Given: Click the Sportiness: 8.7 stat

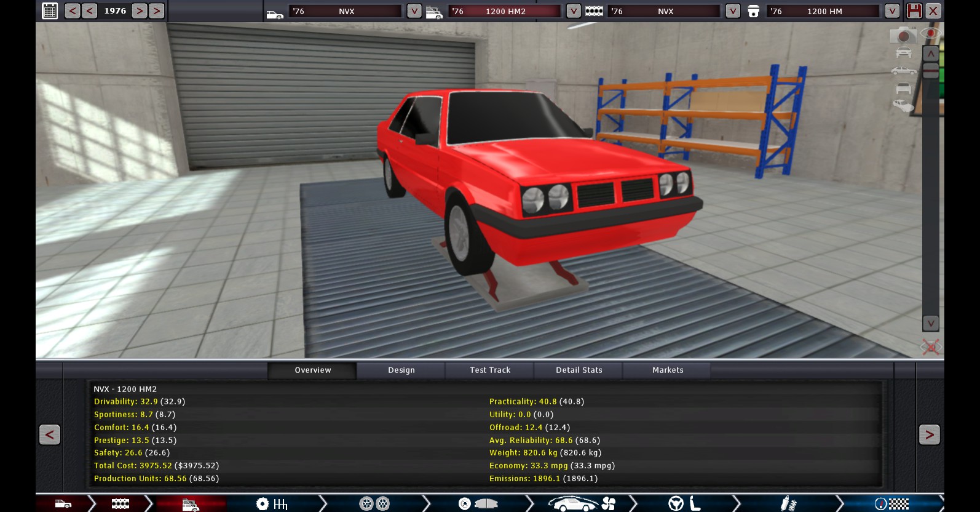Looking at the screenshot, I should (x=135, y=414).
